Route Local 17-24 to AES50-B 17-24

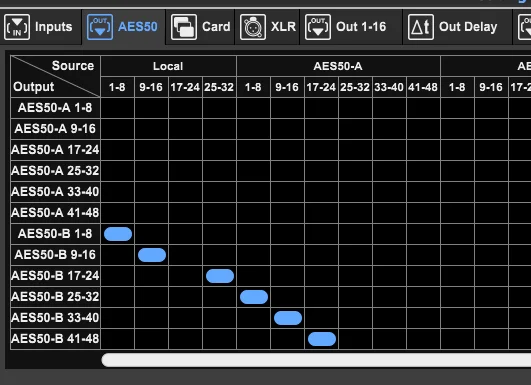186,276
